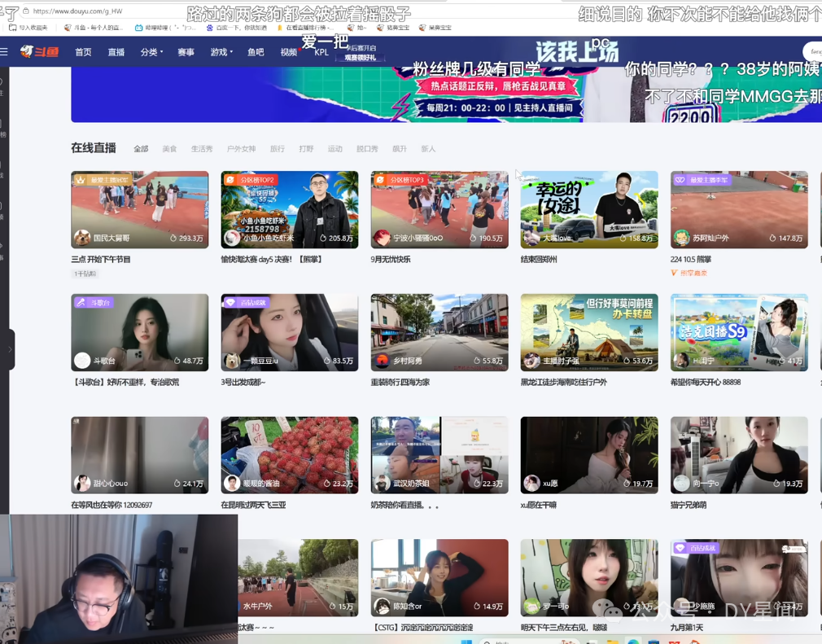Select the 美食 category tab

169,149
